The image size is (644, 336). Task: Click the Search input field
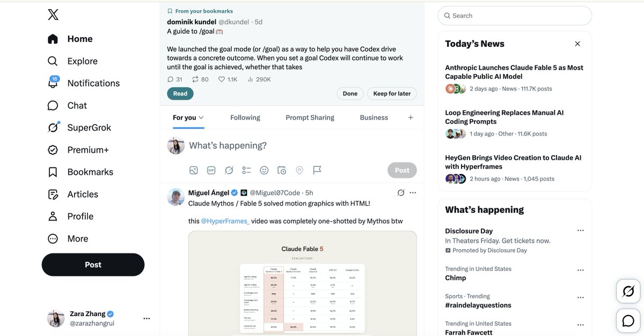click(515, 16)
